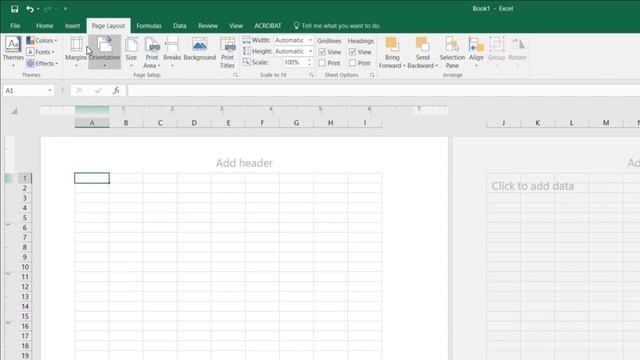
Task: Click the 'Click to add data' page
Action: point(532,186)
